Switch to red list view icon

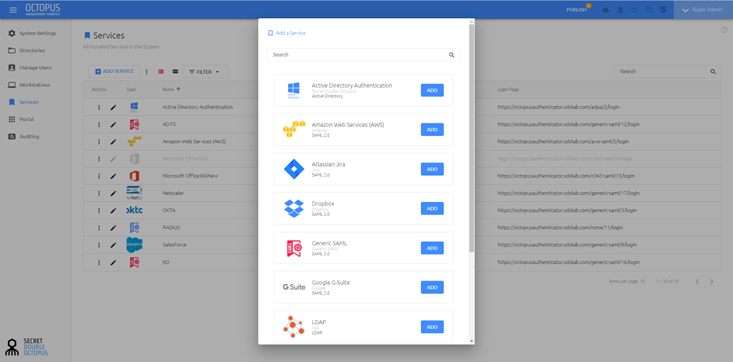click(161, 72)
